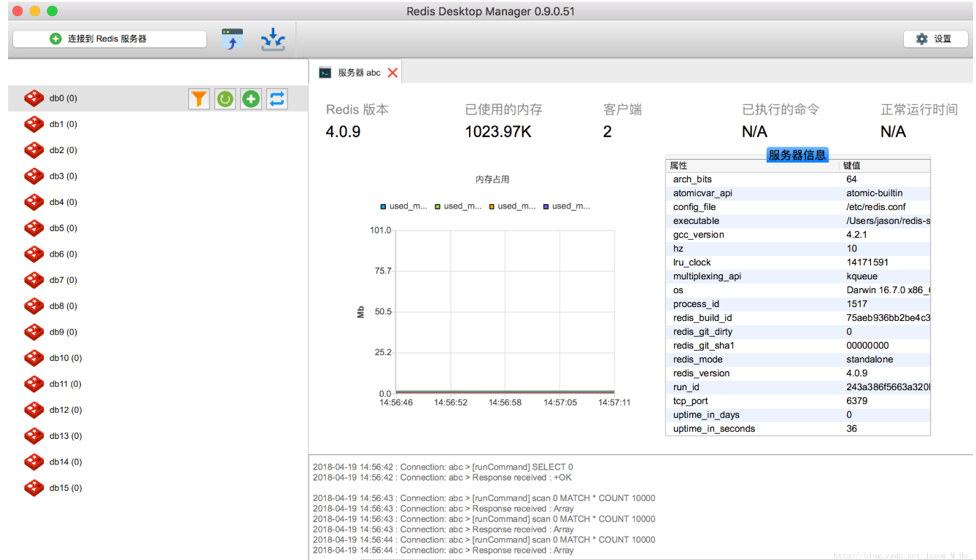Select the db4 database row
Image resolution: width=976 pixels, height=560 pixels.
pyautogui.click(x=158, y=202)
